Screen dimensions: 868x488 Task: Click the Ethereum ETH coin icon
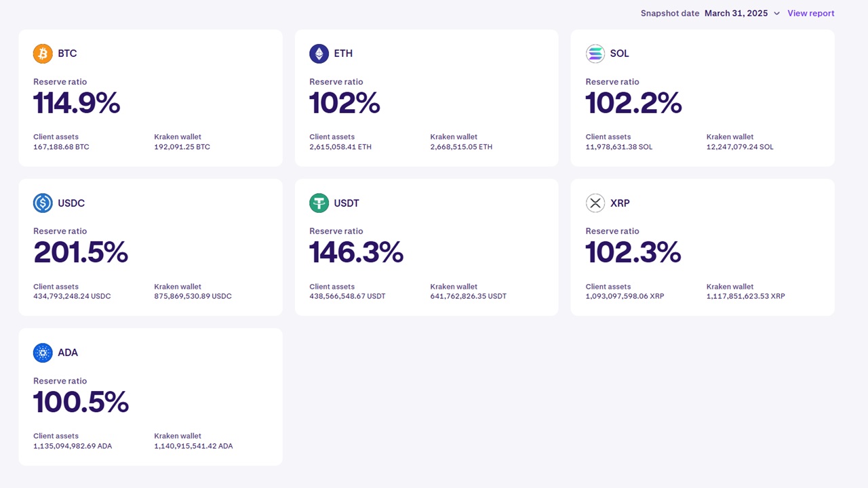pos(319,54)
